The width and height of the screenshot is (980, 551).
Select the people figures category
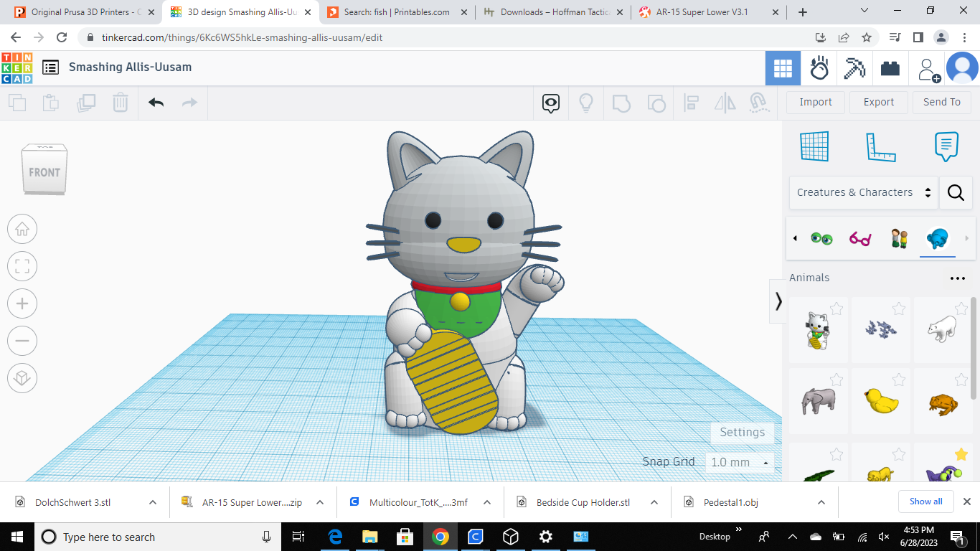pos(899,238)
